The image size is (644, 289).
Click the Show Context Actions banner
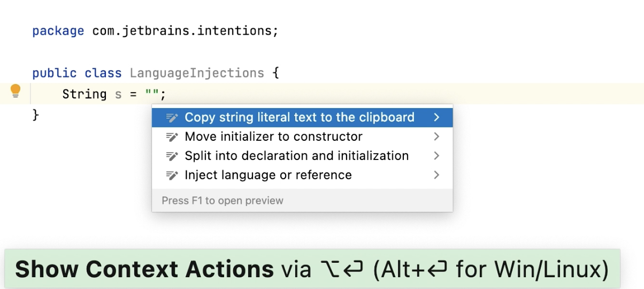(x=312, y=269)
